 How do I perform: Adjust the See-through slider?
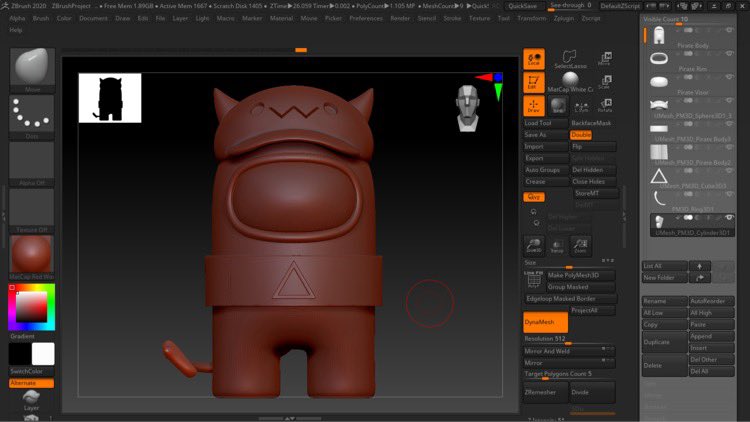pos(571,6)
